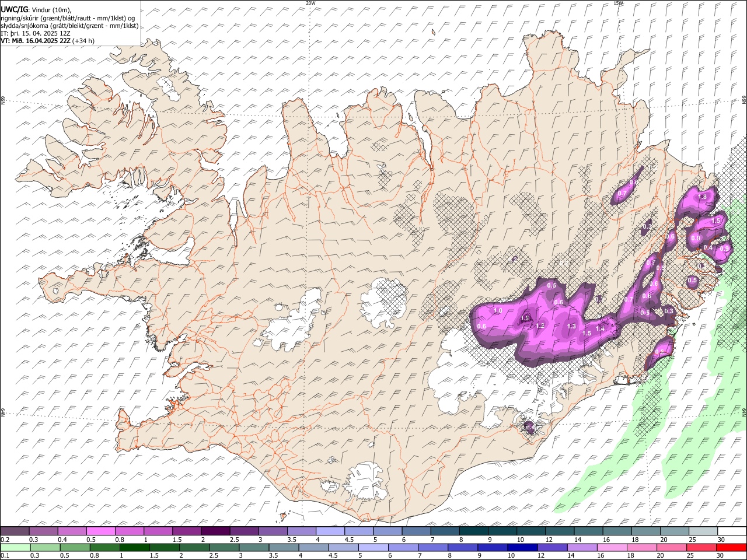This screenshot has width=747, height=560.
Task: Click the 'slydda/snjókoma' legend description line
Action: pos(70,26)
